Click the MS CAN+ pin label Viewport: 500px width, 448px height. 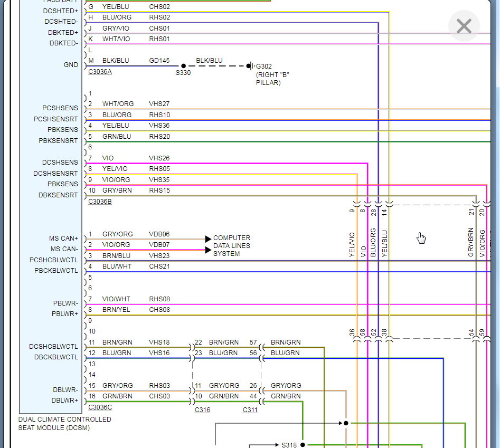pyautogui.click(x=63, y=239)
